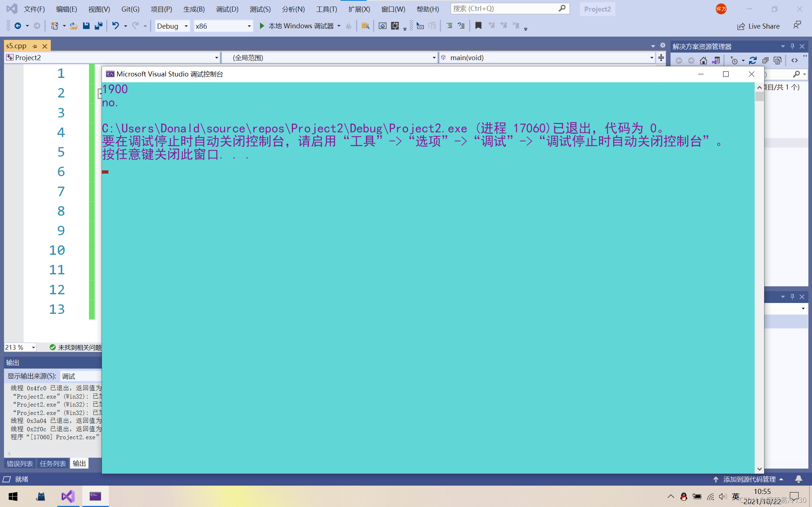
Task: Click the Save All icon
Action: [x=98, y=26]
